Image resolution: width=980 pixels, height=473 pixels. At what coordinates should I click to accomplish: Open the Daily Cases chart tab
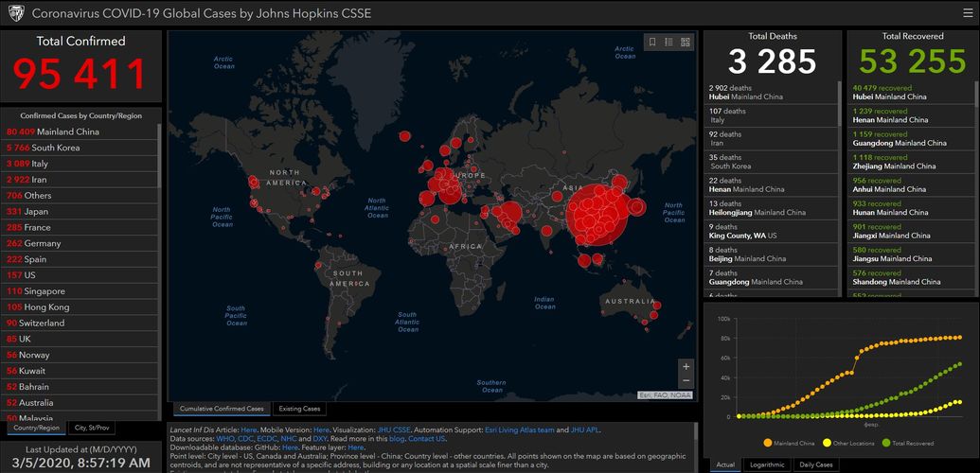pos(816,464)
